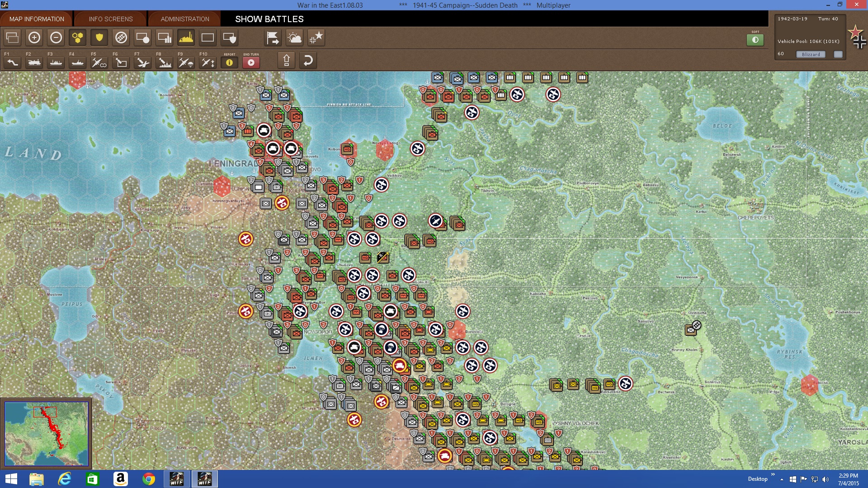Image resolution: width=868 pixels, height=488 pixels.
Task: Click the cross and star icon in toolbar
Action: [x=316, y=38]
